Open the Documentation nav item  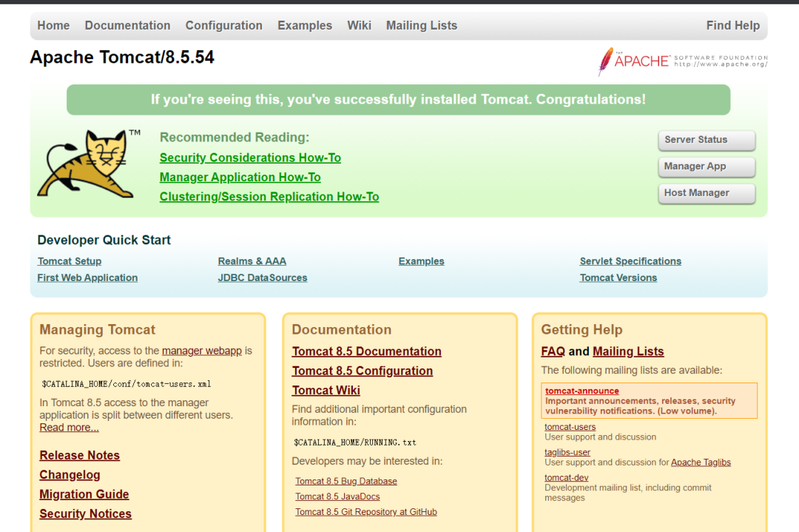[x=127, y=25]
